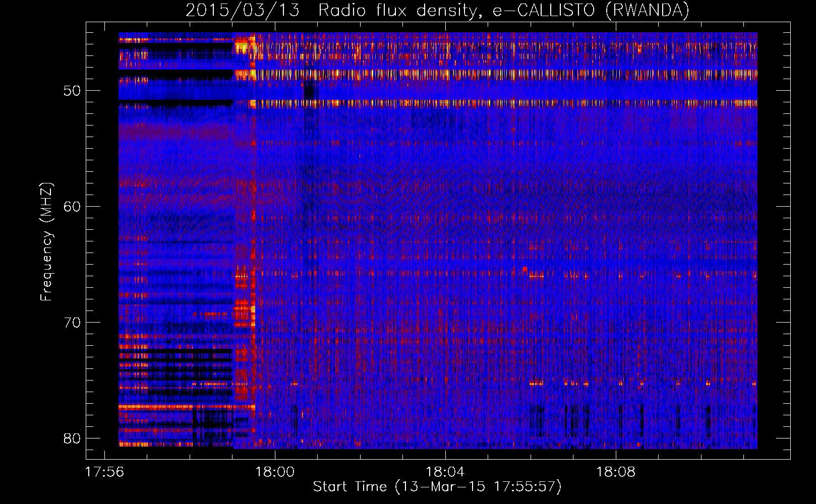Click the 17:56 time tick label
816x504 pixels.
tap(105, 472)
